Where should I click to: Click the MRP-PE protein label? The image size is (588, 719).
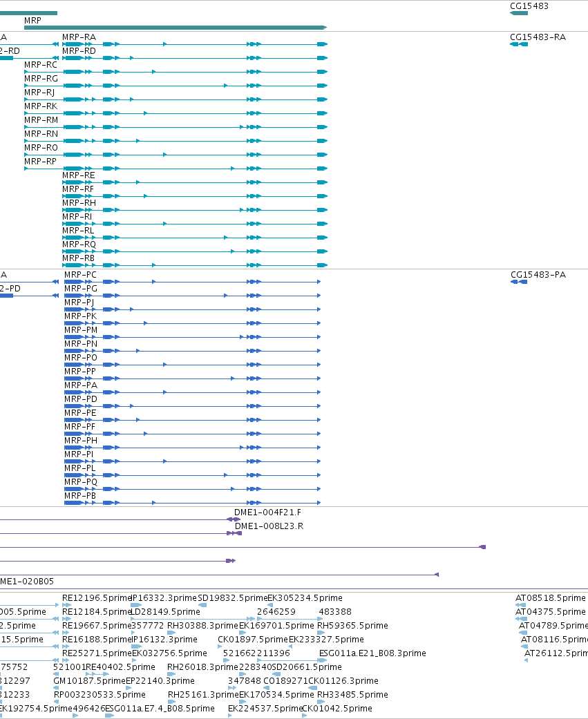80,412
